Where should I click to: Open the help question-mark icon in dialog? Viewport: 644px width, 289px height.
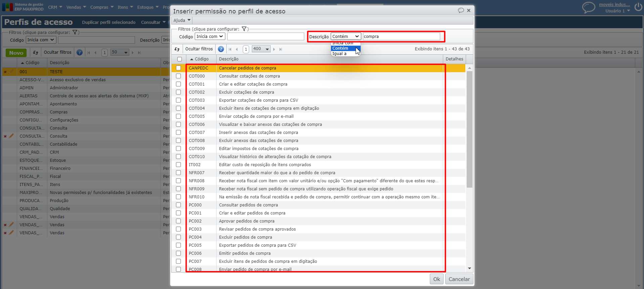(221, 49)
